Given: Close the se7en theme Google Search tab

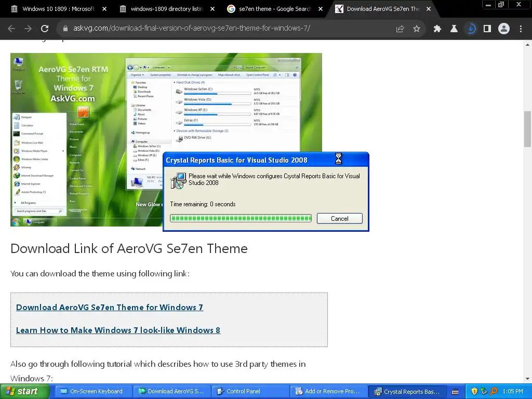Looking at the screenshot, I should [321, 9].
